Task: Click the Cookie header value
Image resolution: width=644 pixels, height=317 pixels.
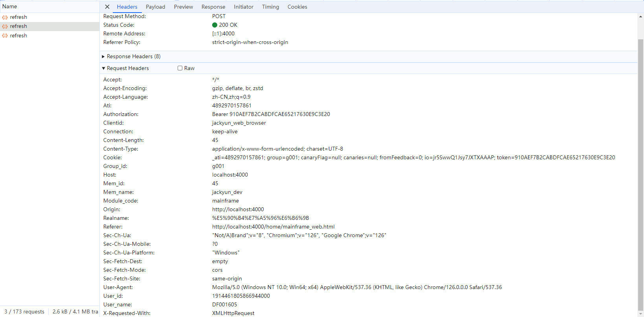Action: coord(414,158)
